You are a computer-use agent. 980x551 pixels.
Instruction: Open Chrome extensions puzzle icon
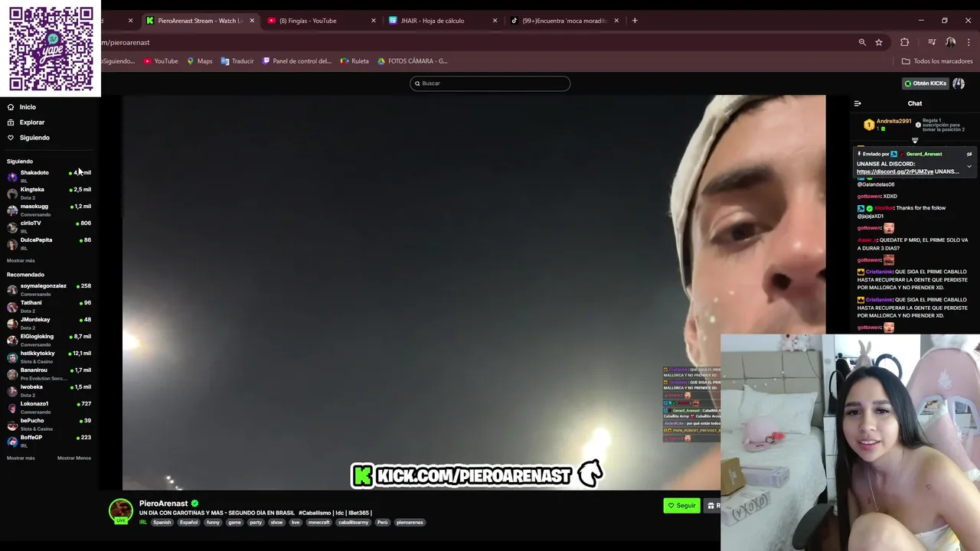pyautogui.click(x=905, y=42)
